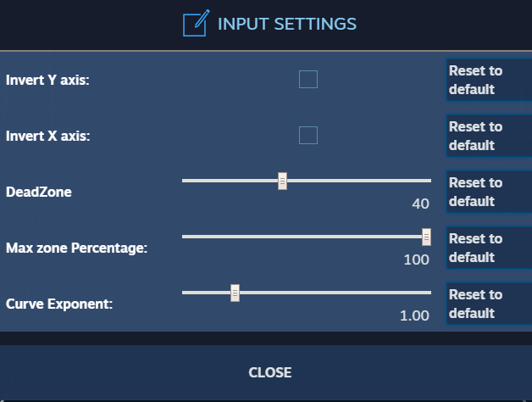
Task: Enable the Invert Y axis checkbox
Action: (308, 80)
